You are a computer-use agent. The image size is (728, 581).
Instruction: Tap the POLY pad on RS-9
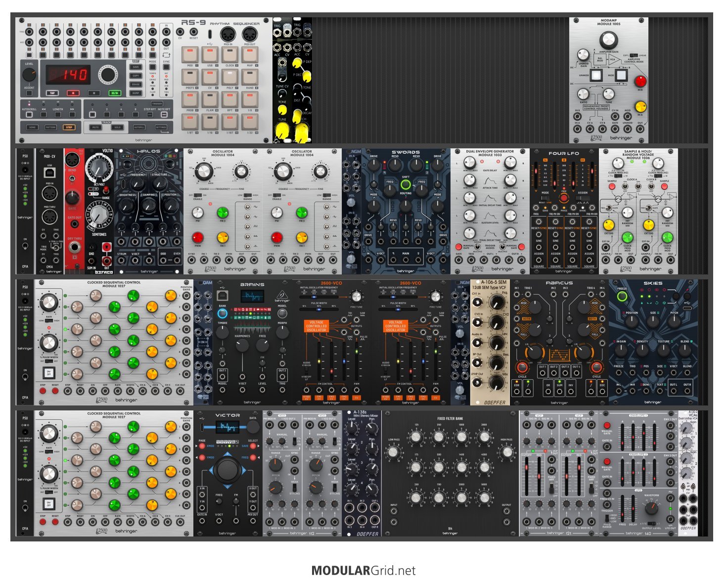click(x=230, y=78)
